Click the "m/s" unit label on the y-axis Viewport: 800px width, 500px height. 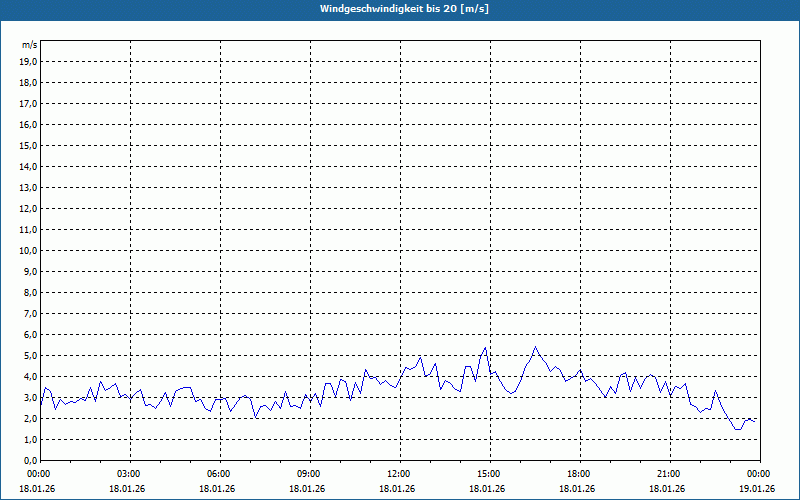pyautogui.click(x=30, y=45)
